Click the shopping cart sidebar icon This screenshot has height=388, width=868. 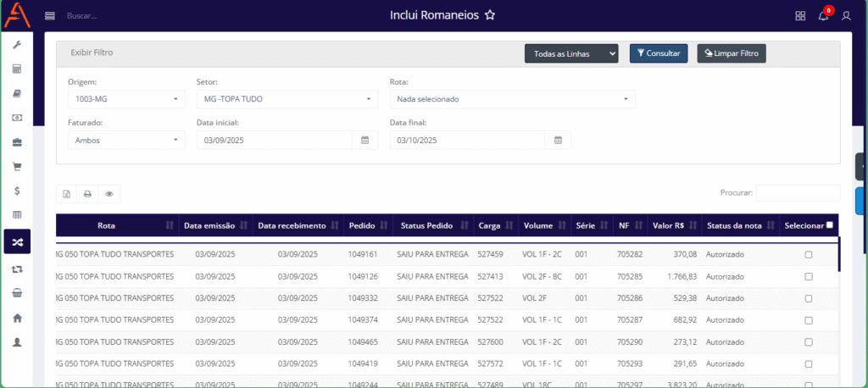(x=17, y=167)
